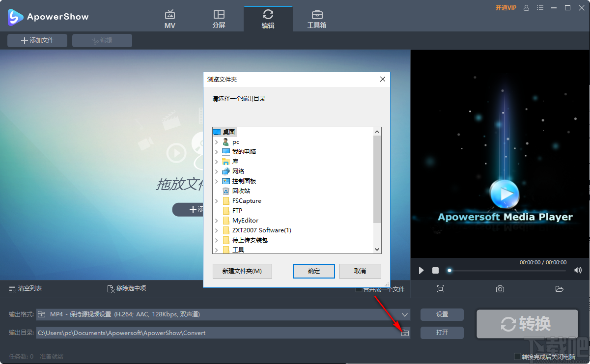This screenshot has height=364, width=590.
Task: Check the 合并成一个文件 merge option
Action: 358,289
